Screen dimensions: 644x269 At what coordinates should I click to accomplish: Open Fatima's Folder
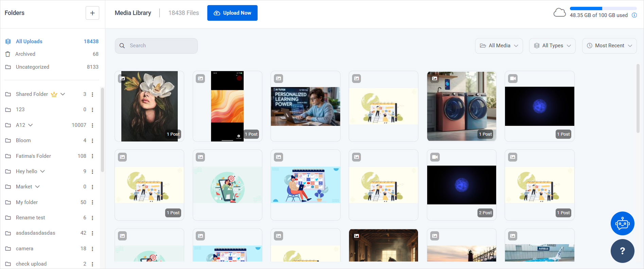(x=33, y=156)
